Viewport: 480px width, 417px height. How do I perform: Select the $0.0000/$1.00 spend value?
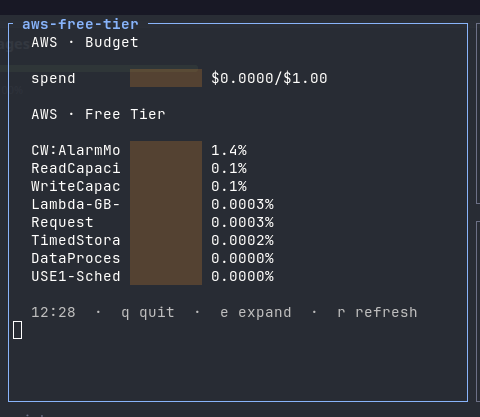[269, 78]
